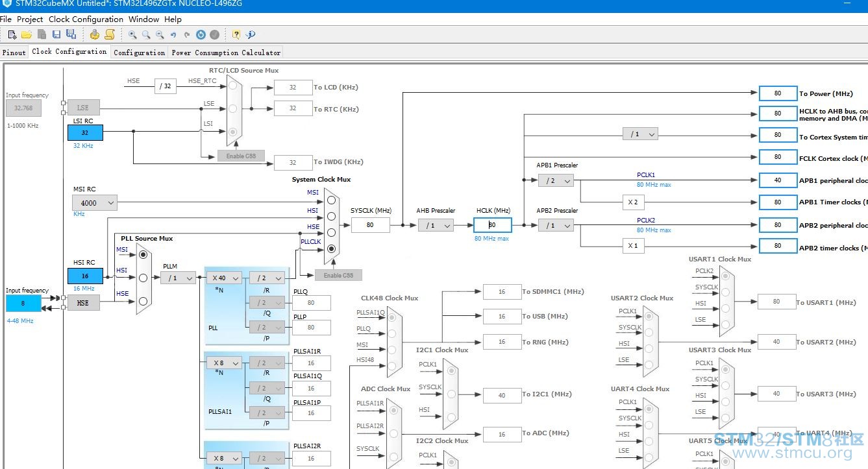The width and height of the screenshot is (868, 469).
Task: Open the Window menu
Action: pyautogui.click(x=144, y=19)
